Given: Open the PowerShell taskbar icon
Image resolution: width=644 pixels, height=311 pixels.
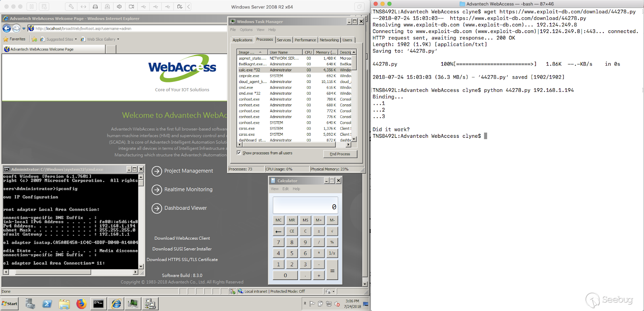Looking at the screenshot, I should click(x=47, y=304).
